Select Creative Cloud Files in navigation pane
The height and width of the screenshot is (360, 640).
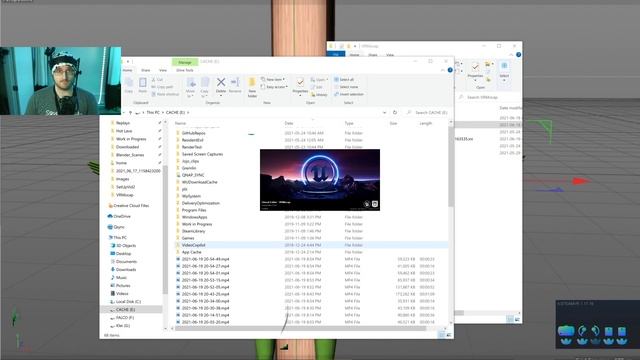[131, 206]
